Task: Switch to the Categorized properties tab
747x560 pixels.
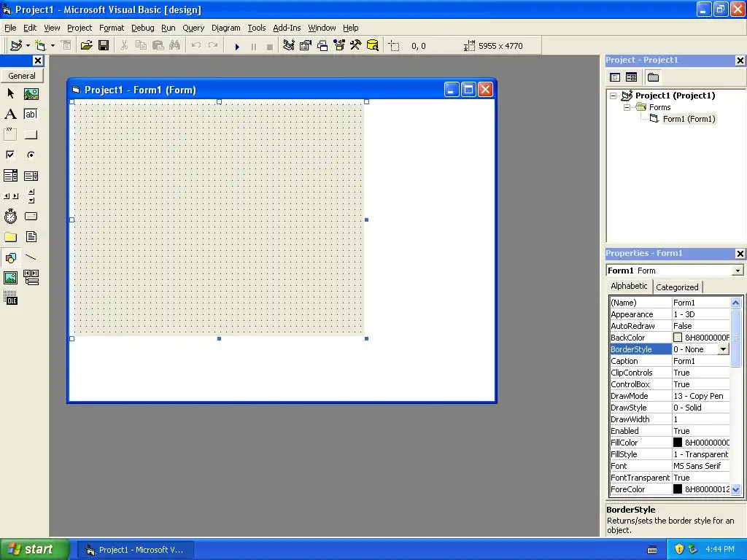Action: 677,287
